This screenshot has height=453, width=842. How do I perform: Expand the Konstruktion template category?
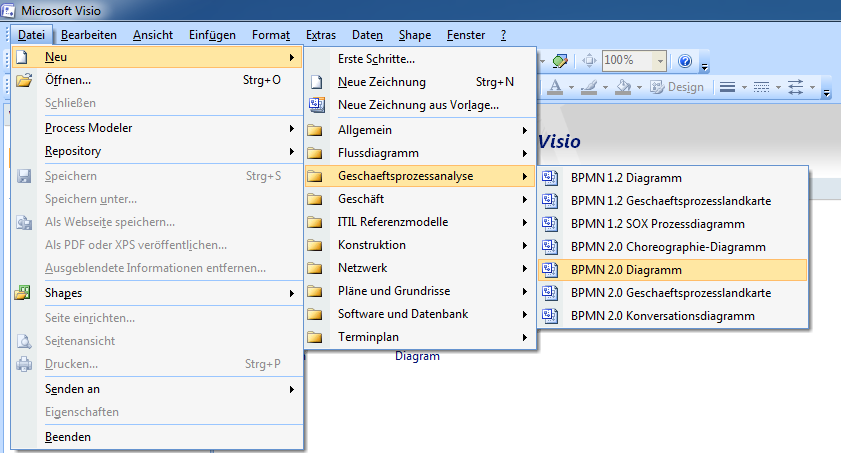coord(420,245)
